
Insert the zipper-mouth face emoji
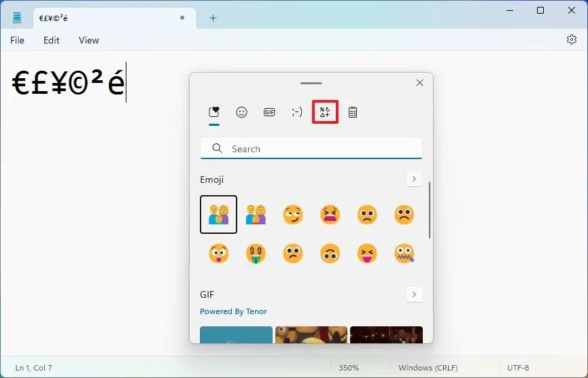(404, 254)
